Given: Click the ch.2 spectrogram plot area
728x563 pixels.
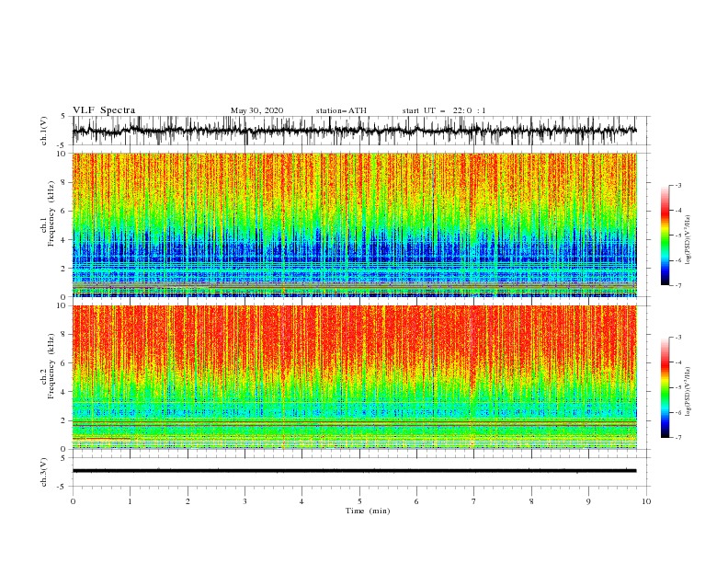Looking at the screenshot, I should click(355, 377).
